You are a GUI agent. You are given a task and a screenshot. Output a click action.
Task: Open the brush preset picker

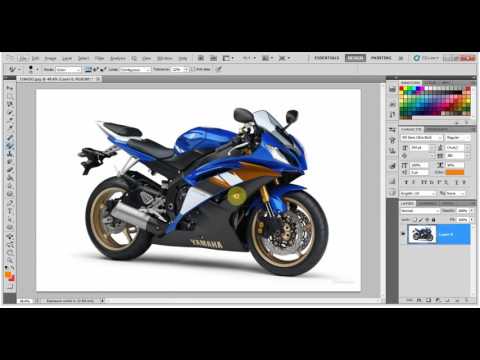[x=33, y=69]
